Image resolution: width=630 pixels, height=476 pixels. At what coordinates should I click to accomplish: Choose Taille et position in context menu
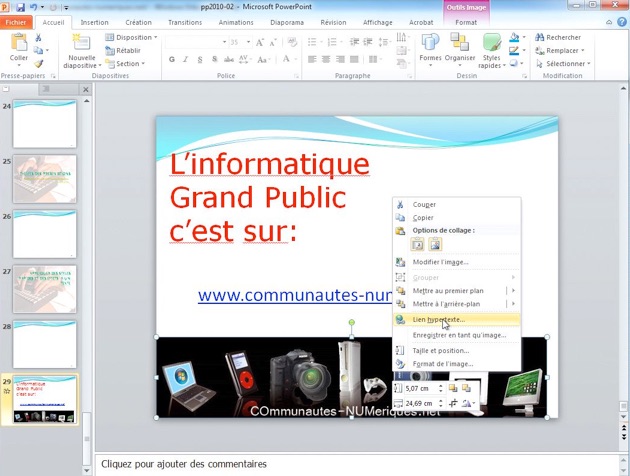456,351
